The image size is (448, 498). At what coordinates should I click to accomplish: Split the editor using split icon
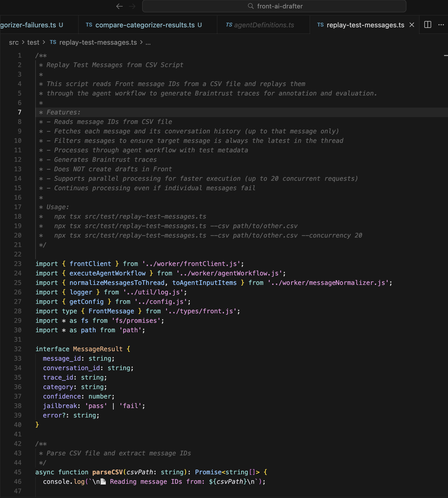click(428, 25)
